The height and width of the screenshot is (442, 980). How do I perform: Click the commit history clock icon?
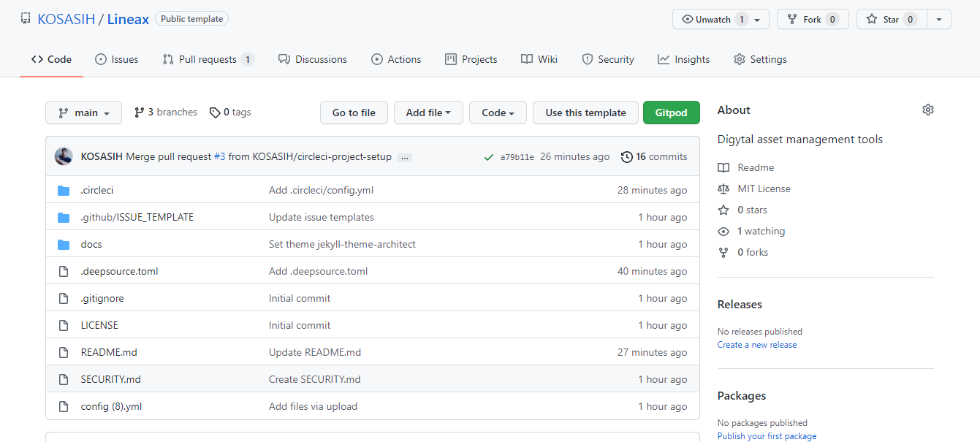pos(626,156)
